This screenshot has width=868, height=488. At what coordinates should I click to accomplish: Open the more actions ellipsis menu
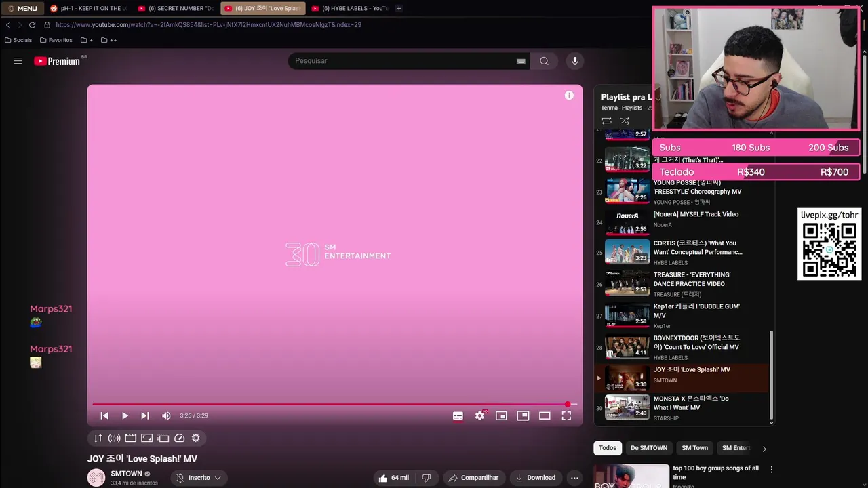(574, 478)
